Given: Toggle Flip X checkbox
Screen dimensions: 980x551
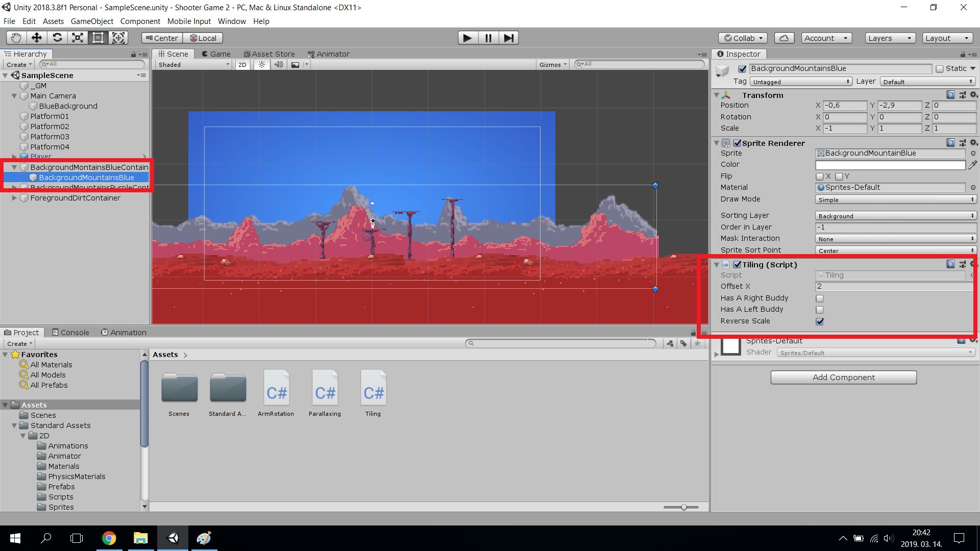Looking at the screenshot, I should 820,177.
